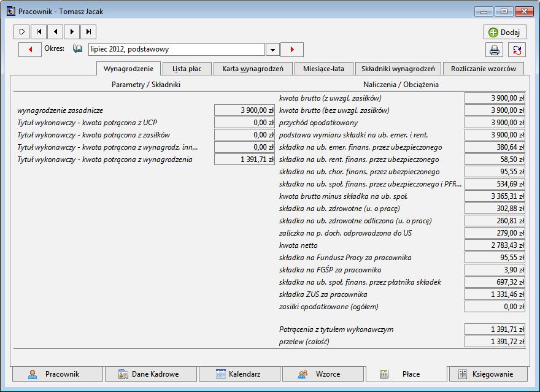Image resolution: width=540 pixels, height=392 pixels.
Task: Print the payroll with the printer icon
Action: (494, 50)
